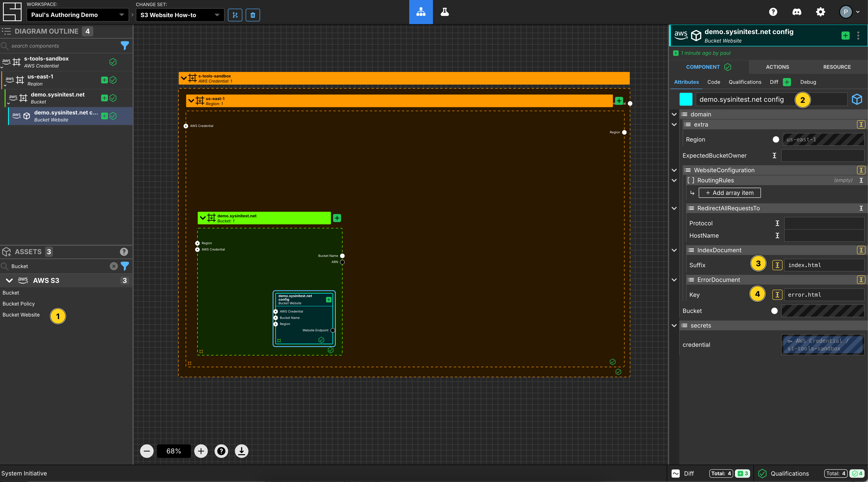Collapse the extra attribute section

tap(674, 125)
